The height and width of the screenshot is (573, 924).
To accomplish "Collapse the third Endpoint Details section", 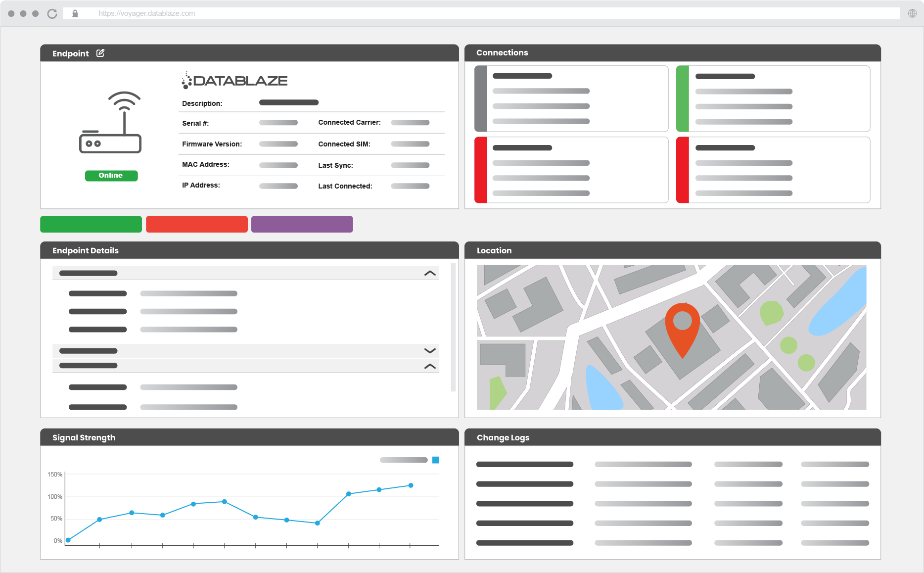I will [429, 366].
